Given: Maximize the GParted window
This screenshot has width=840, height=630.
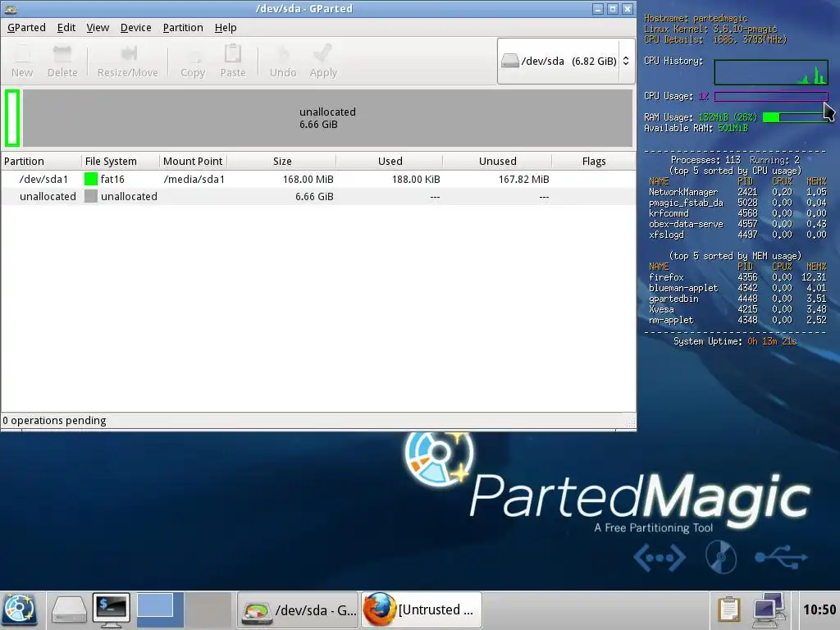Looking at the screenshot, I should pos(612,8).
